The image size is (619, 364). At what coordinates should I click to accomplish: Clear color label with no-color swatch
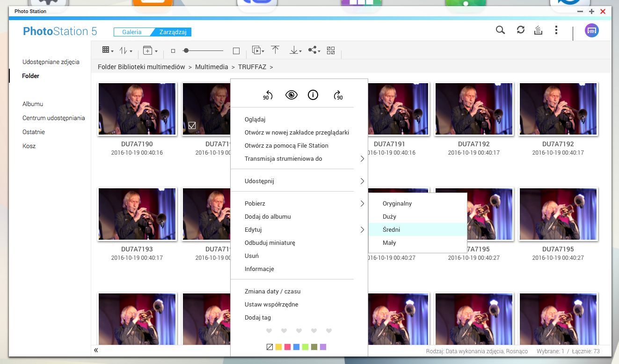coord(269,347)
